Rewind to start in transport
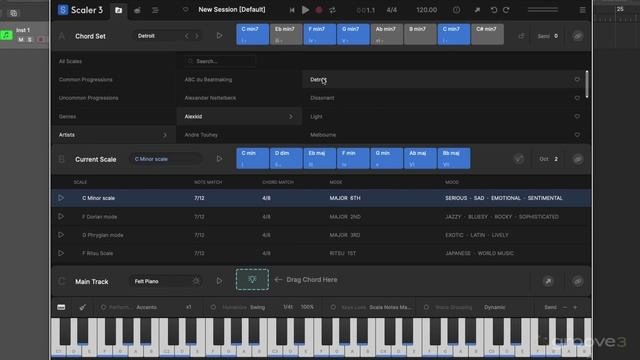Viewport: 640px width, 360px height. [x=291, y=10]
